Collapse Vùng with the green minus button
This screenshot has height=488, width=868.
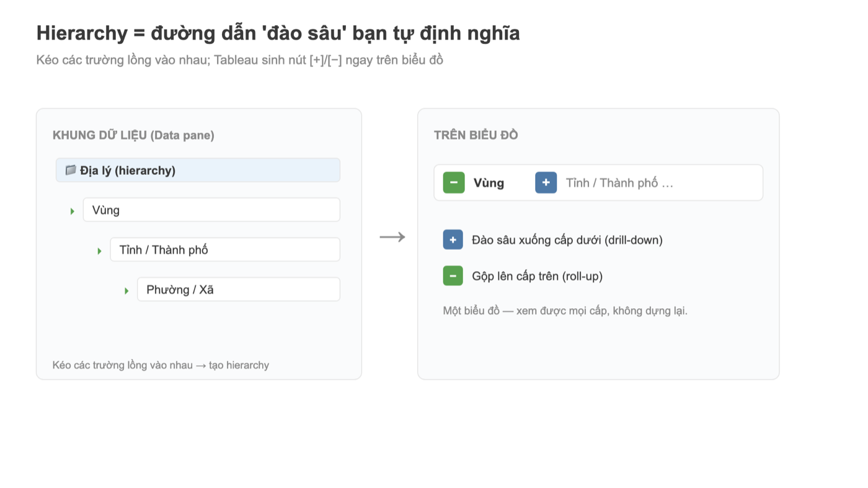pyautogui.click(x=454, y=182)
